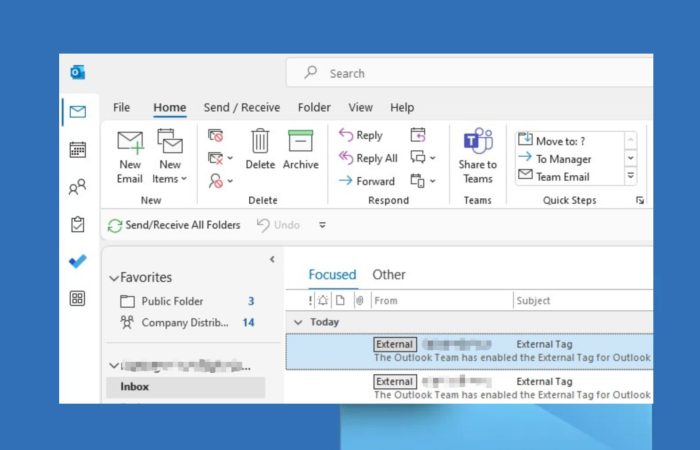The height and width of the screenshot is (450, 700).
Task: Switch to the Focused tab
Action: [332, 275]
